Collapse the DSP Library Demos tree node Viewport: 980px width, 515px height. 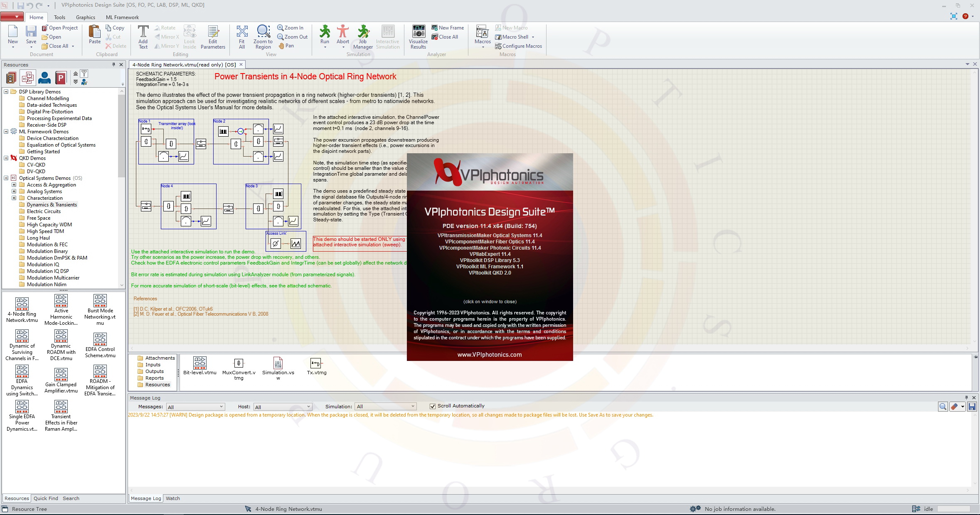tap(6, 92)
